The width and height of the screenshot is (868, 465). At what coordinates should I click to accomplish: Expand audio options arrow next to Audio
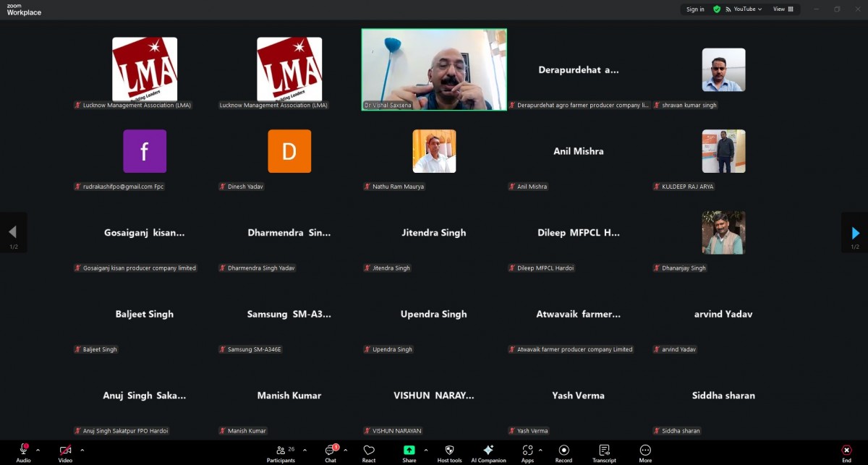(x=38, y=450)
